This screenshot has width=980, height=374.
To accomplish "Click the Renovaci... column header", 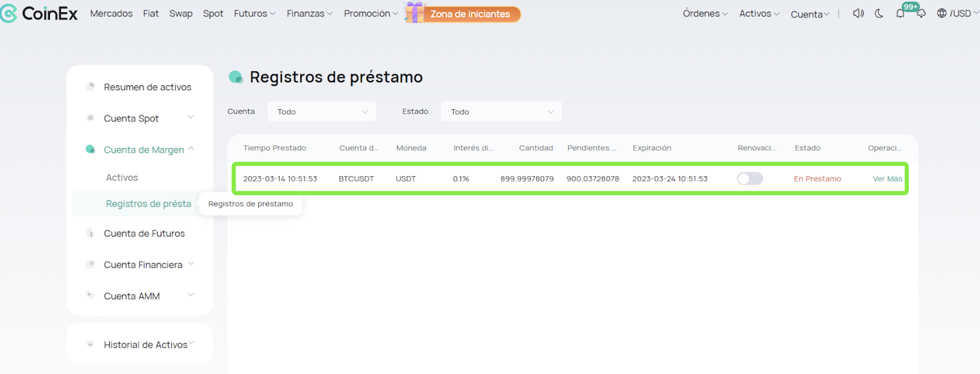I will click(756, 148).
